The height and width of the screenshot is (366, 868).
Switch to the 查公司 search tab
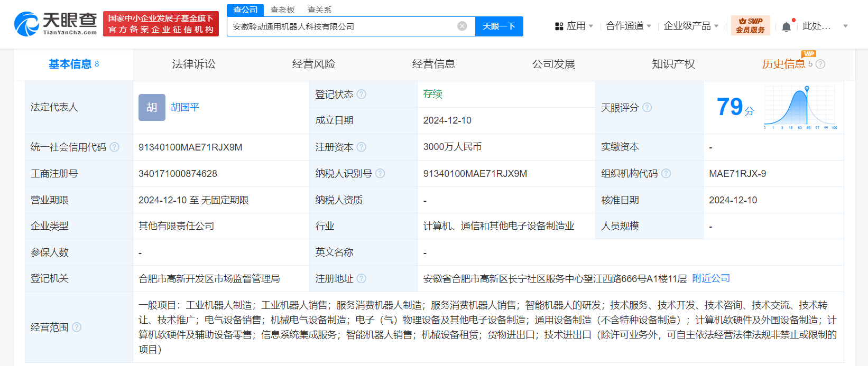[x=245, y=10]
